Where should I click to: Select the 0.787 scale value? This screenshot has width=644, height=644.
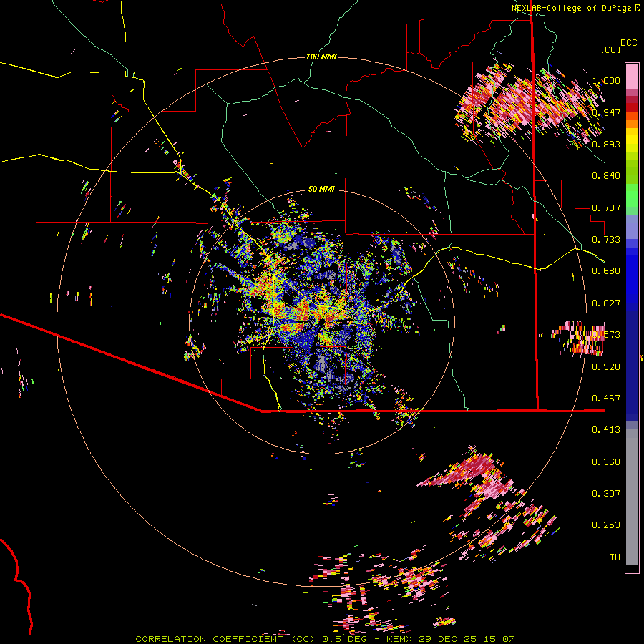click(x=606, y=208)
